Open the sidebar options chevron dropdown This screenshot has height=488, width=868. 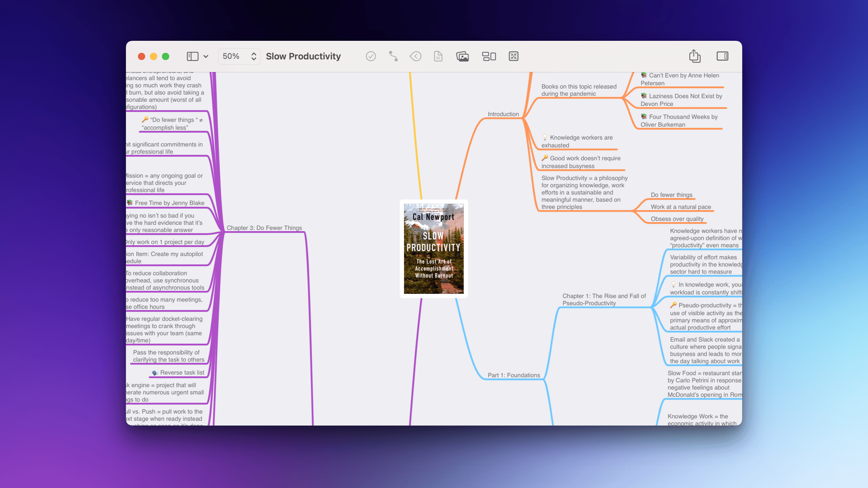point(206,57)
